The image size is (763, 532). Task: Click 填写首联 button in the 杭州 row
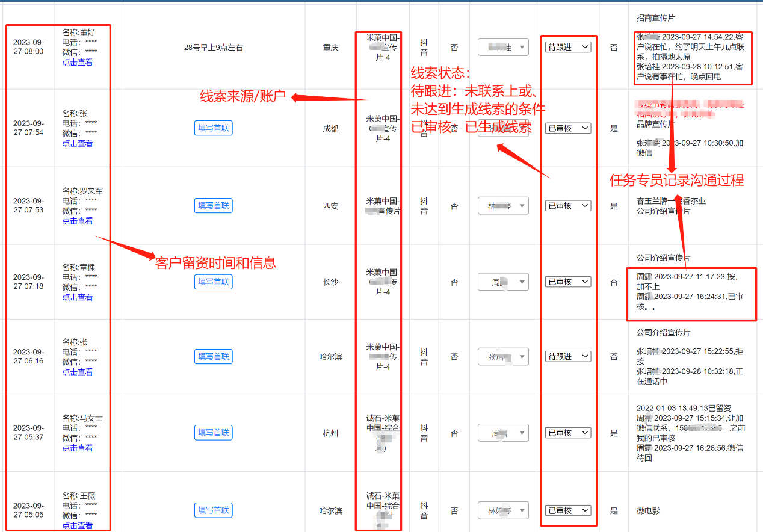point(214,433)
